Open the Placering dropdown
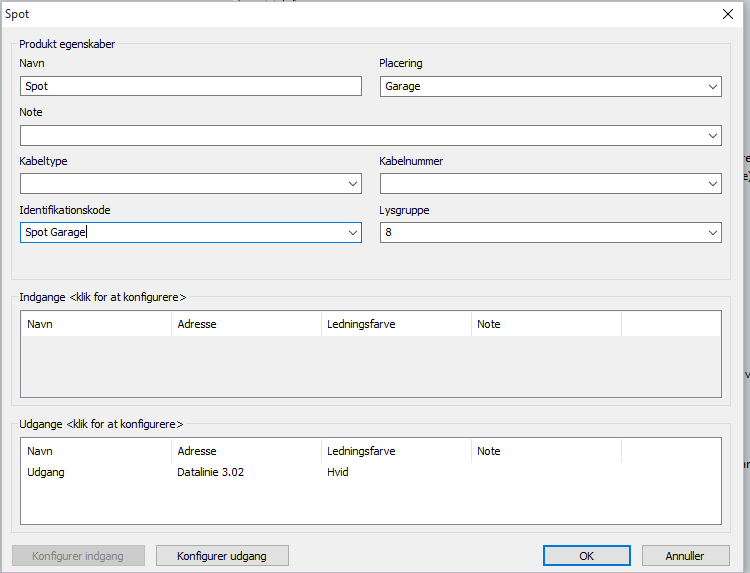This screenshot has width=750, height=573. coord(713,87)
